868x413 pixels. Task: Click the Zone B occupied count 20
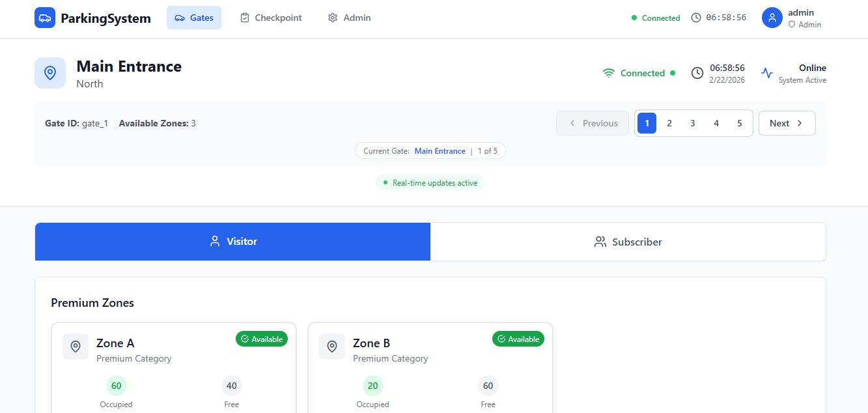372,386
